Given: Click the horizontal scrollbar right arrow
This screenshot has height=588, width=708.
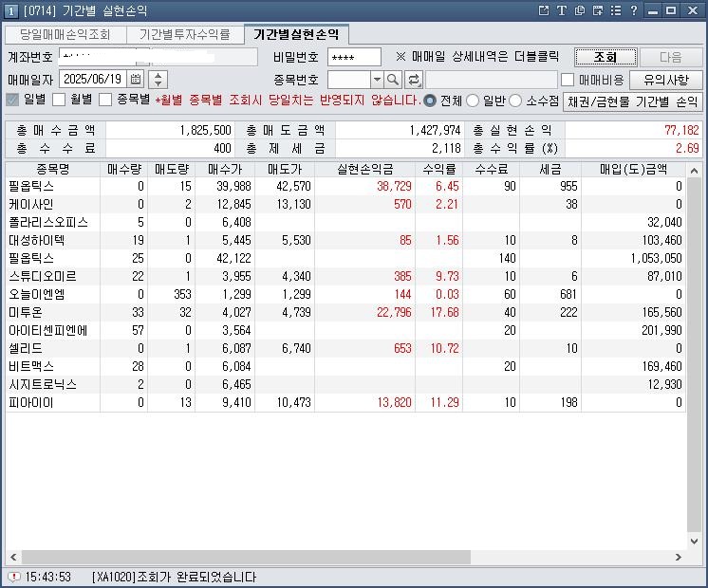Looking at the screenshot, I should (679, 557).
